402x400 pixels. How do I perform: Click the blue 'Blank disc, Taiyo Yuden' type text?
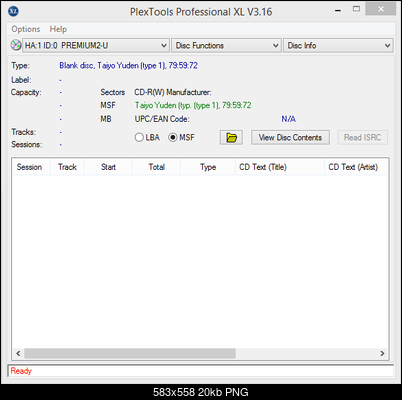pos(128,65)
